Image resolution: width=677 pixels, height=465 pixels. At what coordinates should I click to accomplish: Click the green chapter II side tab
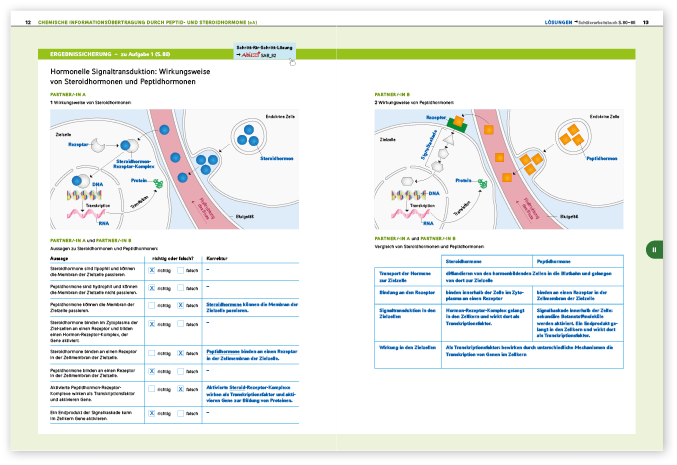pos(653,249)
